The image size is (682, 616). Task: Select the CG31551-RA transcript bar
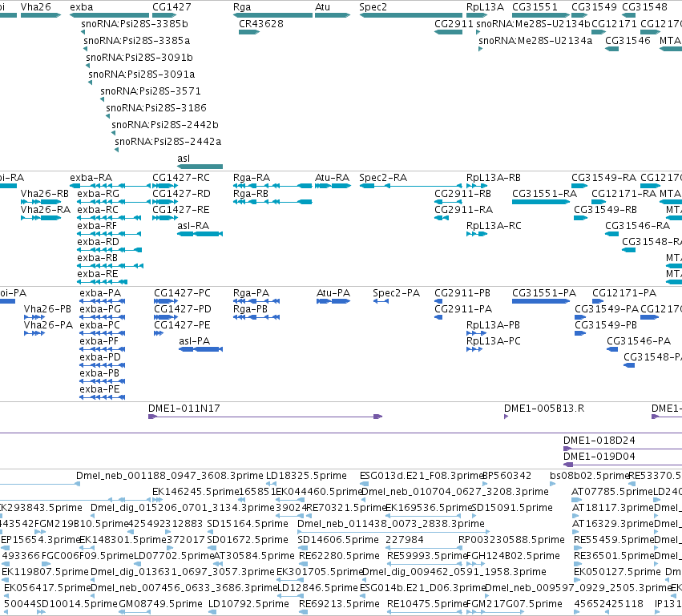coord(541,202)
